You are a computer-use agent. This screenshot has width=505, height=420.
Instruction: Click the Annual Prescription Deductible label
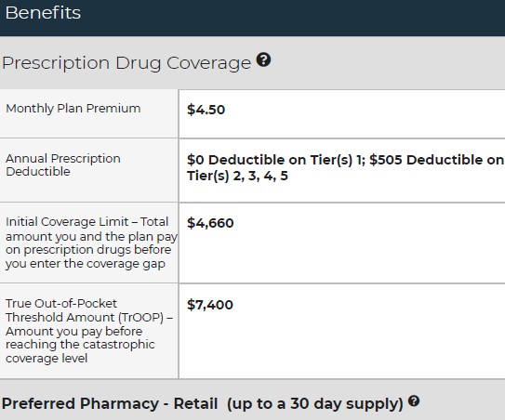[x=63, y=164]
